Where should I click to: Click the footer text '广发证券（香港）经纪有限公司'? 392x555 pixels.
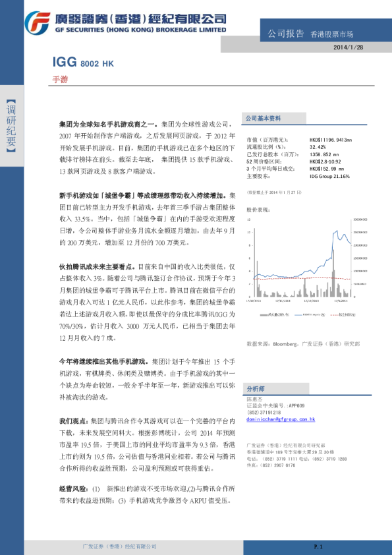click(119, 546)
